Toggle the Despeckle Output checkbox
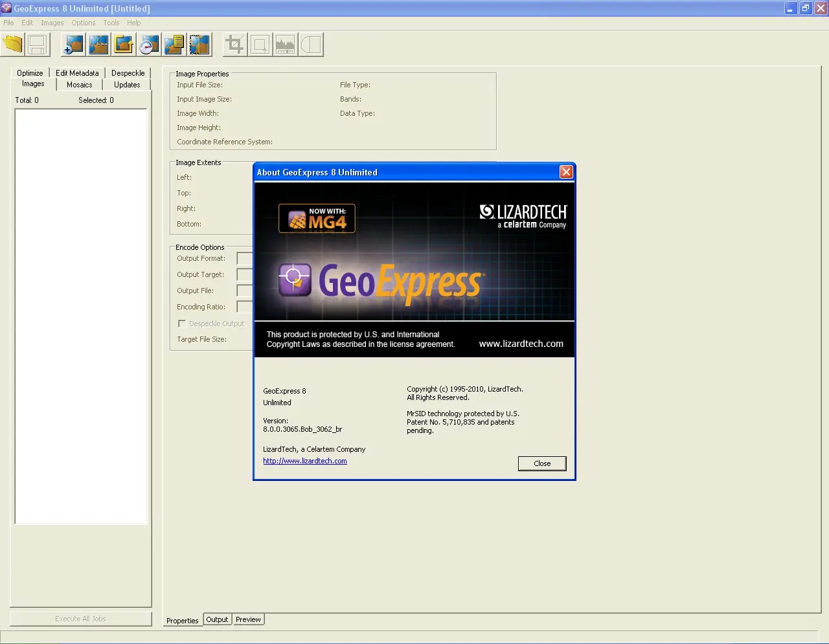Image resolution: width=829 pixels, height=644 pixels. click(182, 324)
